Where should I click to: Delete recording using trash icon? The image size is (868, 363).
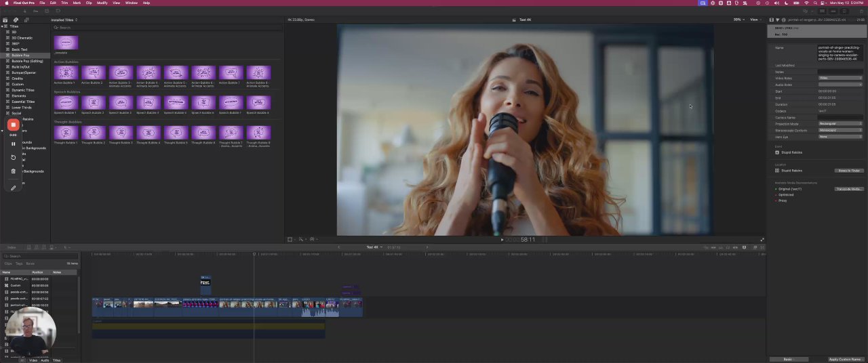click(13, 171)
